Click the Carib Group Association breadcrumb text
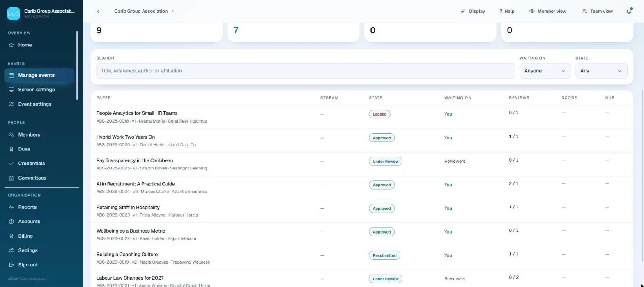644x287 pixels. [x=141, y=11]
